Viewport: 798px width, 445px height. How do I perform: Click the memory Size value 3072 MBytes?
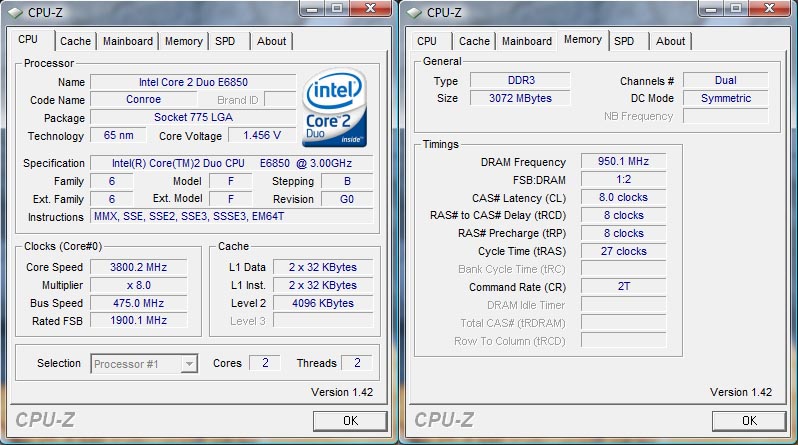pyautogui.click(x=520, y=98)
